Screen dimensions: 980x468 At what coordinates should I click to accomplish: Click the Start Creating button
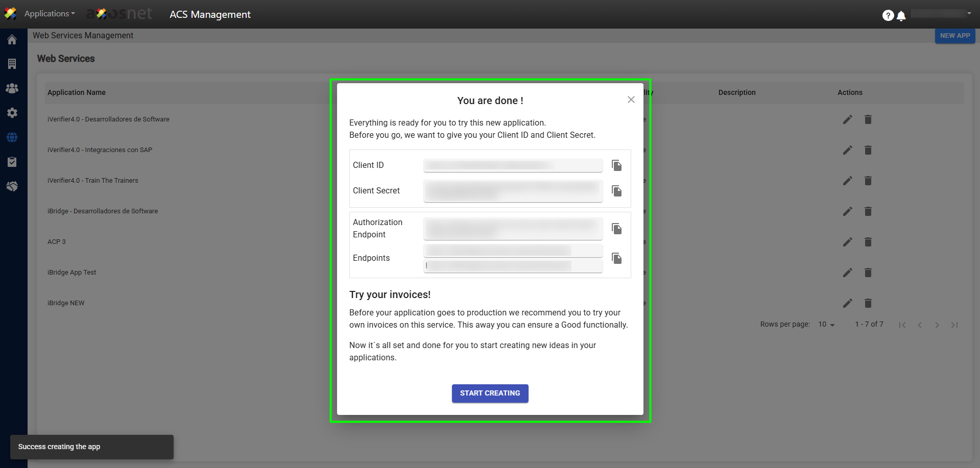(490, 393)
